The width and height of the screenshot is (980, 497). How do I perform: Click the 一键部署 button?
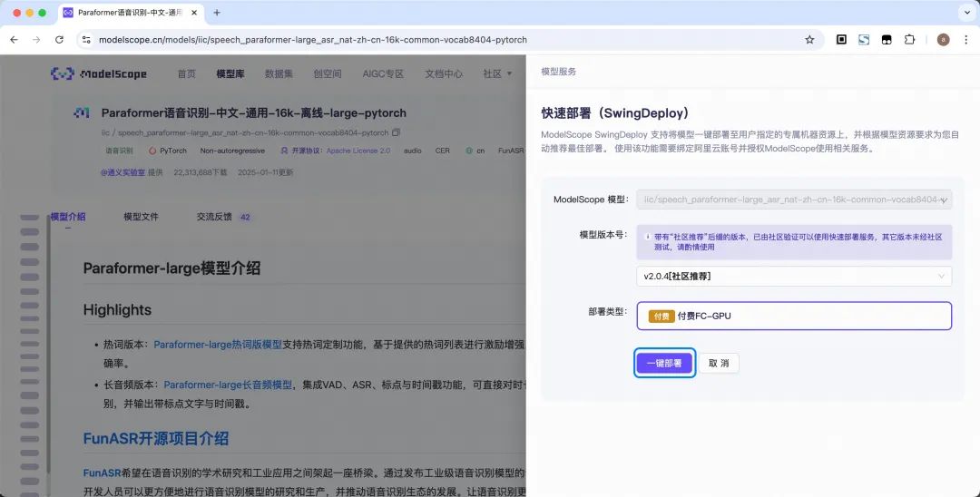tap(664, 364)
